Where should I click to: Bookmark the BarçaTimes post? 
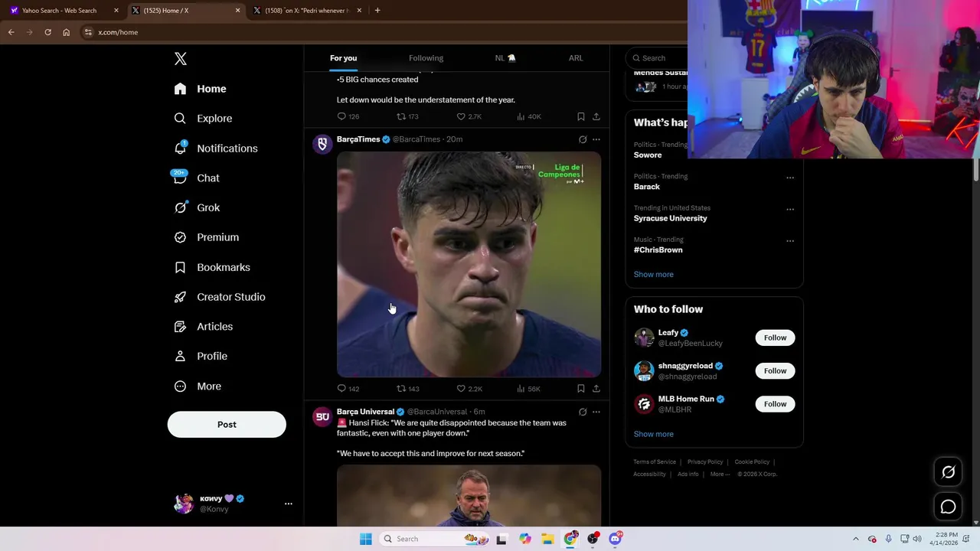tap(581, 389)
